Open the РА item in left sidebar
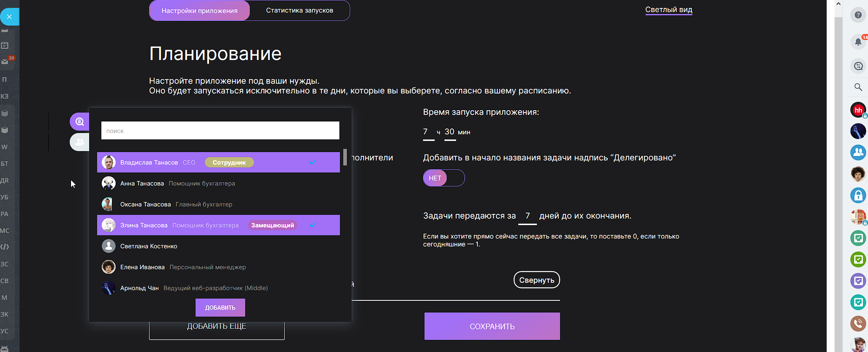The width and height of the screenshot is (868, 352). coord(5,214)
